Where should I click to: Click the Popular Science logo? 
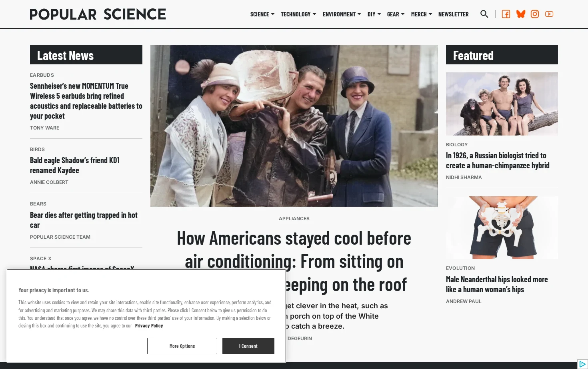click(98, 14)
